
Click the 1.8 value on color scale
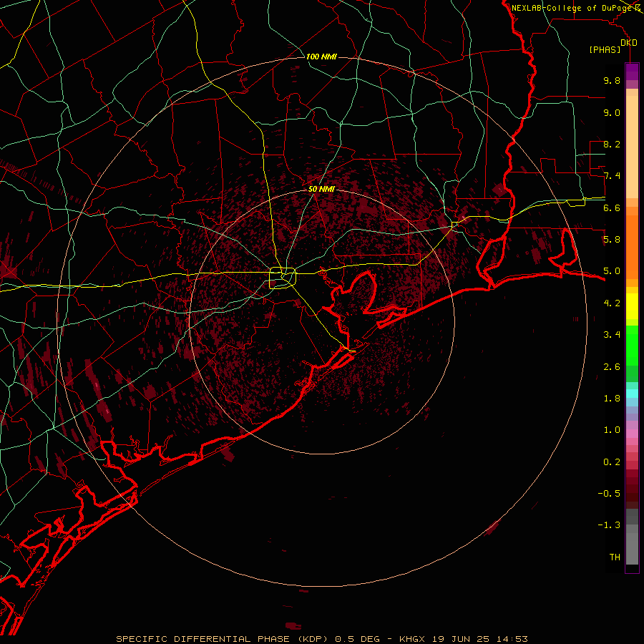(x=612, y=399)
